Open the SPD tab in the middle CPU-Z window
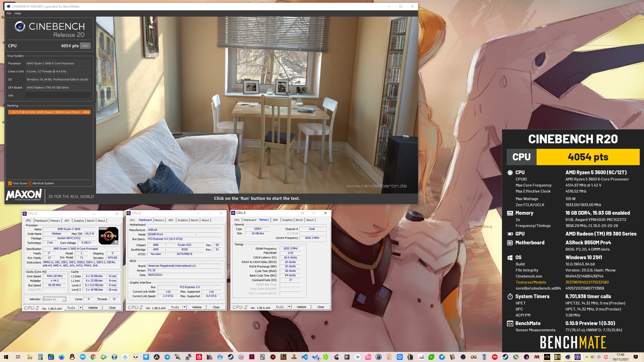 (x=171, y=220)
